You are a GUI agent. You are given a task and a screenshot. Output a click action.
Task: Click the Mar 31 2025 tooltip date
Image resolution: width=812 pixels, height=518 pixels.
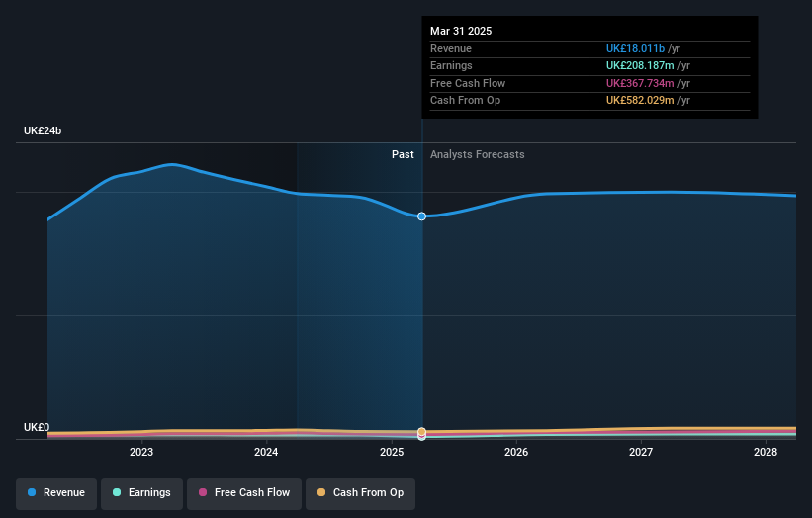click(461, 31)
